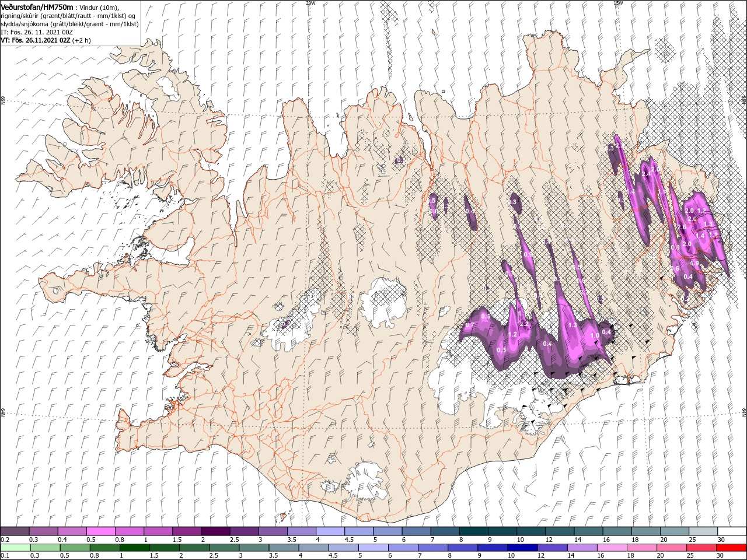Pick the top-row dark purple swatch starting at 2

(215, 531)
